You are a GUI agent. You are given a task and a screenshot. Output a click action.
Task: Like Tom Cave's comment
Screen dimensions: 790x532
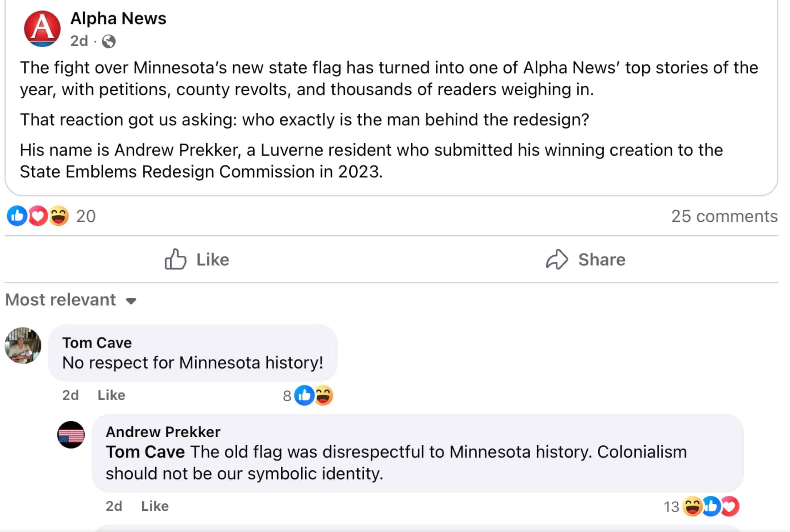pos(111,395)
